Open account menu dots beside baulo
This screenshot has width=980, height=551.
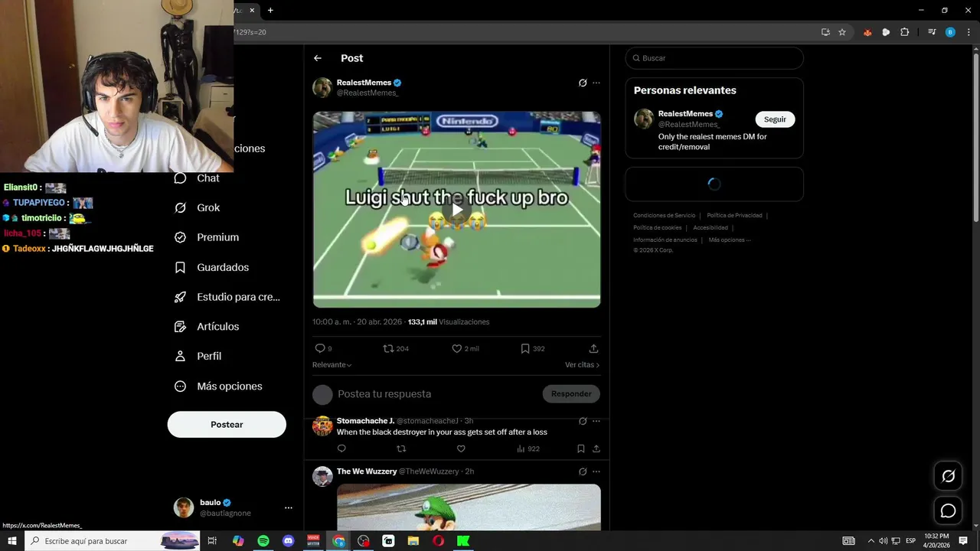coord(288,508)
